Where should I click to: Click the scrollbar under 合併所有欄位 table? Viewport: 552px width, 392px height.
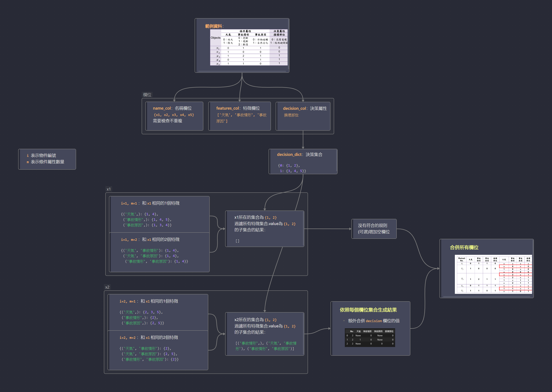pyautogui.click(x=487, y=297)
